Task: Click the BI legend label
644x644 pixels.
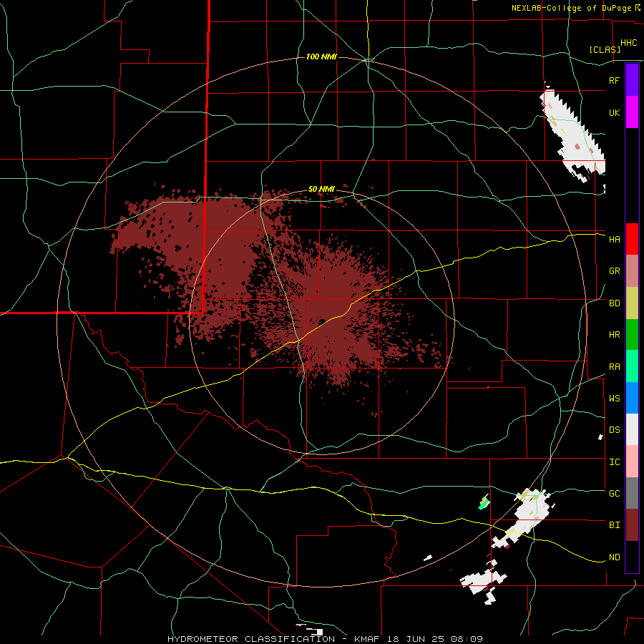Action: point(614,525)
